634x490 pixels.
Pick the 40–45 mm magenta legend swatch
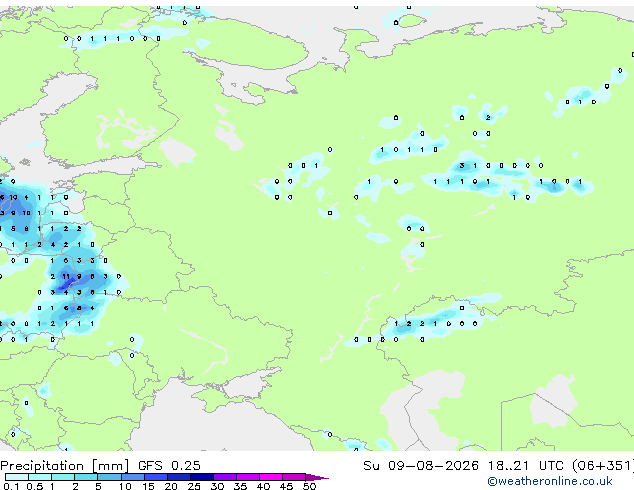(271, 477)
